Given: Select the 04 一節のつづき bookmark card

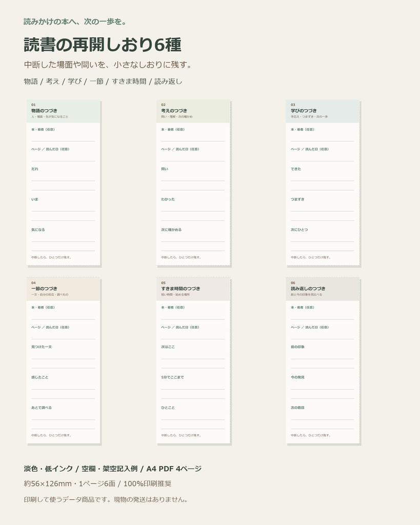Looking at the screenshot, I should point(63,360).
